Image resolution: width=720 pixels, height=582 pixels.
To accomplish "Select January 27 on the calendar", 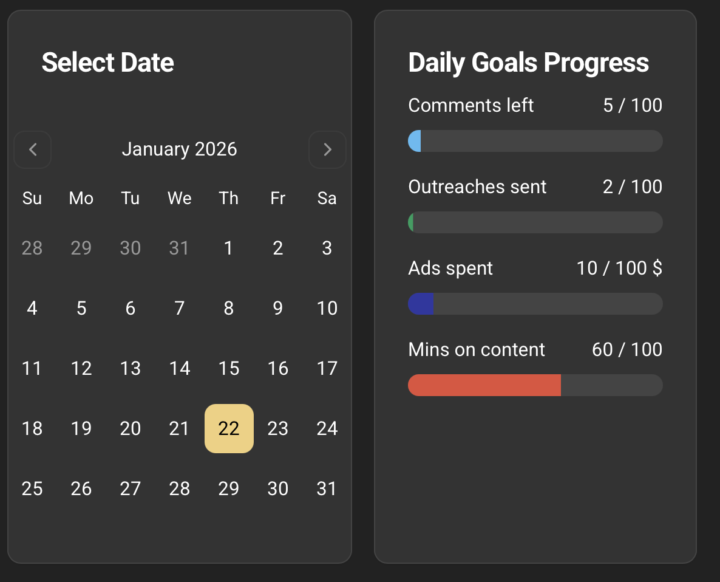I will pyautogui.click(x=130, y=489).
